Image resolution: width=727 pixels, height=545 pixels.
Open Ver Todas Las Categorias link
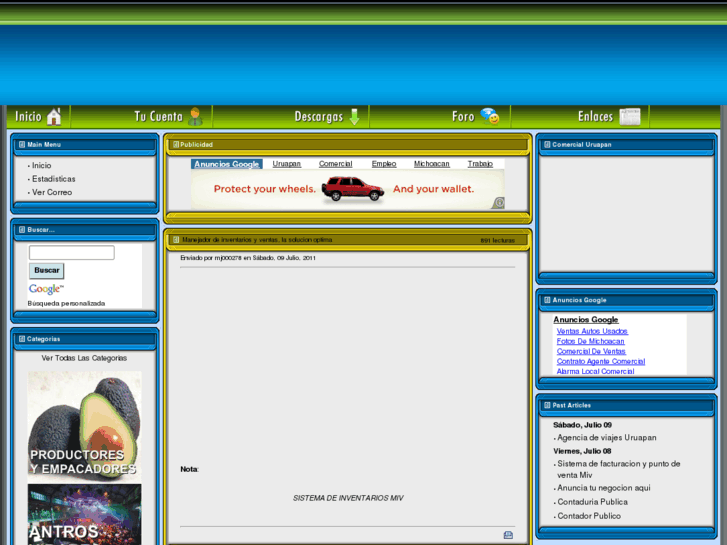(x=84, y=358)
